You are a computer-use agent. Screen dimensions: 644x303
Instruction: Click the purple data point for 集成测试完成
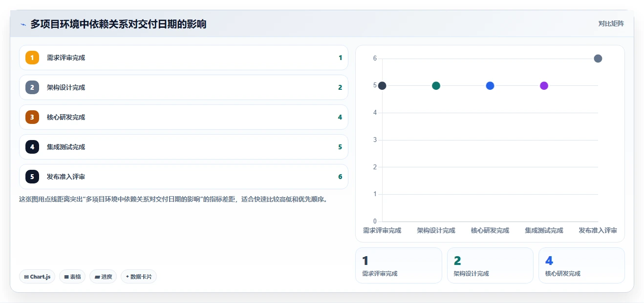point(544,86)
